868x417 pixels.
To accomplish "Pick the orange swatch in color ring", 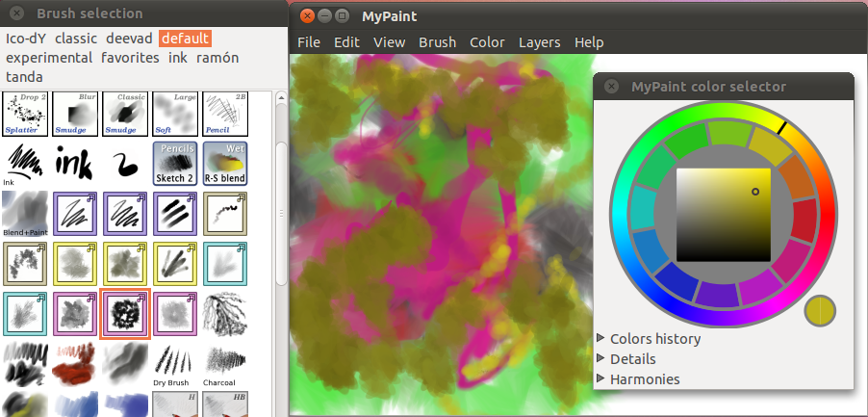I will coord(796,176).
